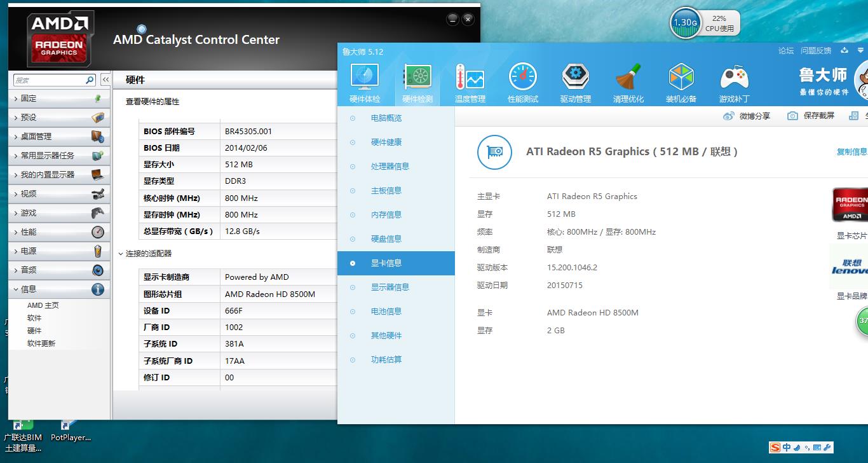Click the laptop icon on 我的内置显示器 row
The width and height of the screenshot is (868, 463).
point(97,175)
